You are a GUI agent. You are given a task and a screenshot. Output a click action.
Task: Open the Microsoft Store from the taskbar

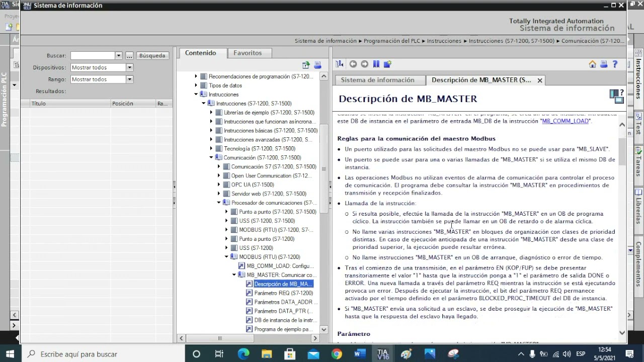[x=290, y=354]
